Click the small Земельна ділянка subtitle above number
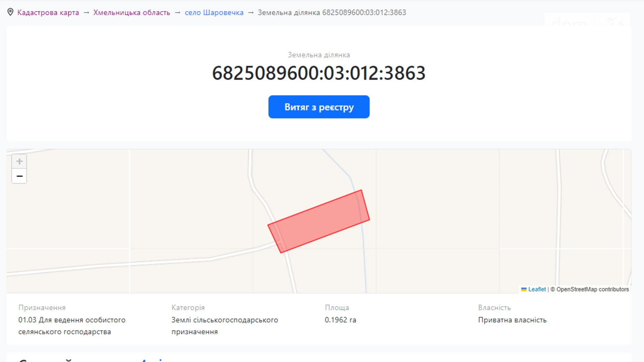This screenshot has width=644, height=362. coord(319,55)
